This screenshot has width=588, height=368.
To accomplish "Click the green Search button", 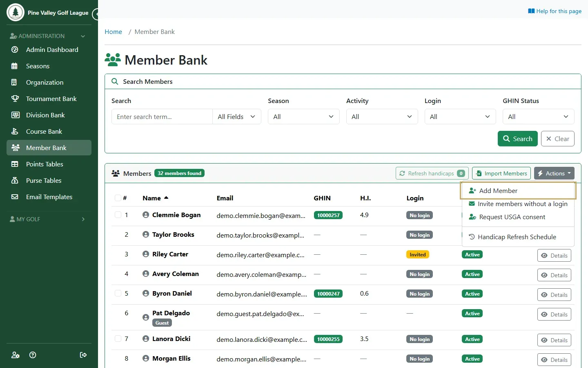I will [x=518, y=139].
